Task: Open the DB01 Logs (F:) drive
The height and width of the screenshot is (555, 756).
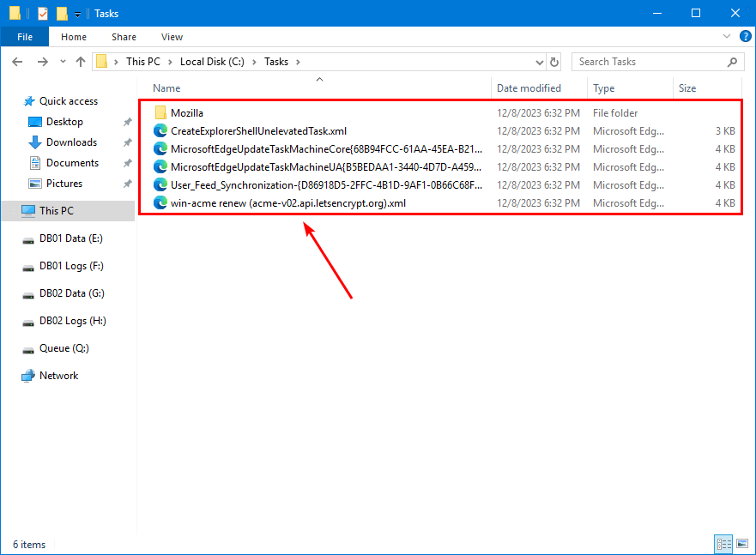Action: pos(71,266)
